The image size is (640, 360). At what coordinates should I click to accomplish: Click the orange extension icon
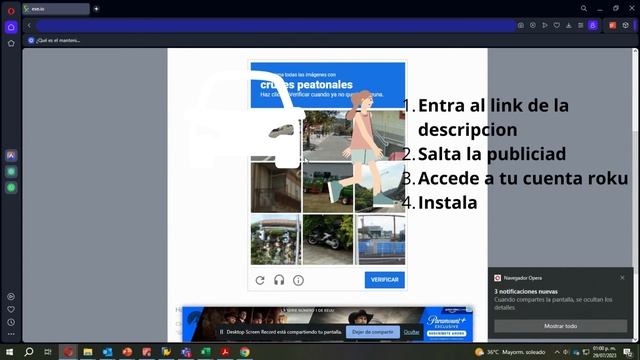point(613,25)
